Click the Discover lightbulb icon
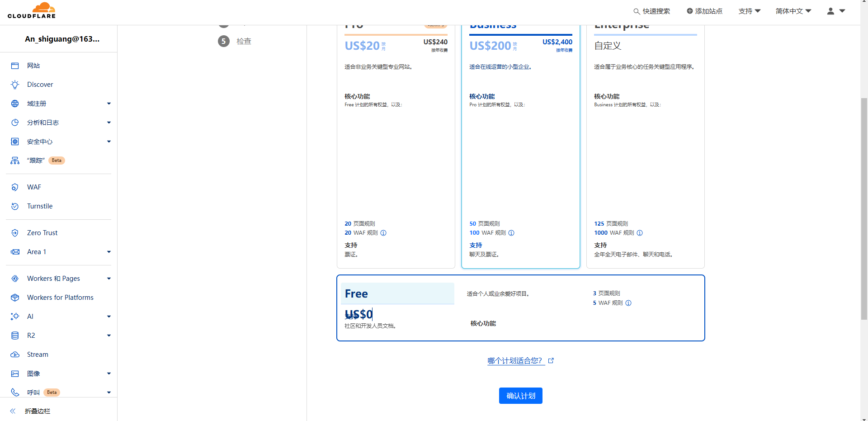Image resolution: width=868 pixels, height=421 pixels. click(x=15, y=85)
